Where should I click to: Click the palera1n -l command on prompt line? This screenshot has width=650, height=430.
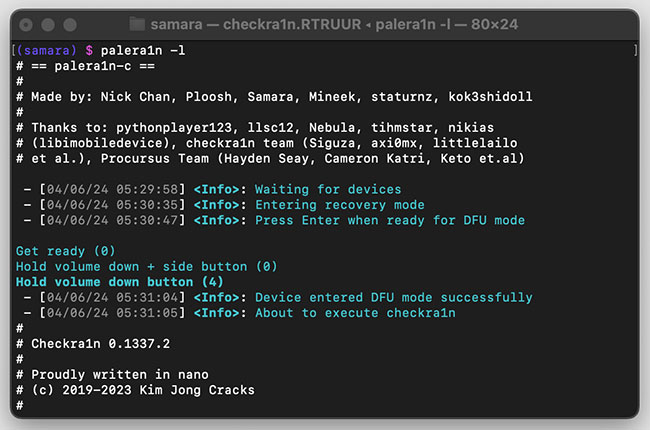point(143,51)
